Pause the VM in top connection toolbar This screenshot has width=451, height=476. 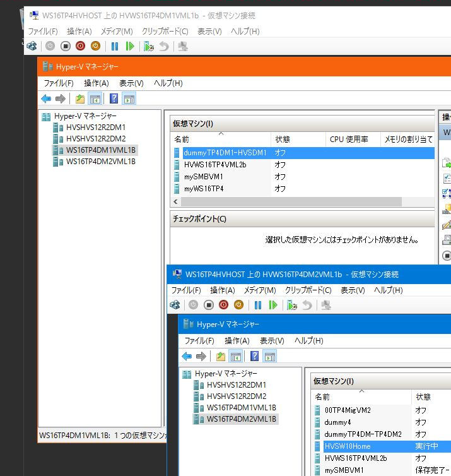click(x=115, y=46)
